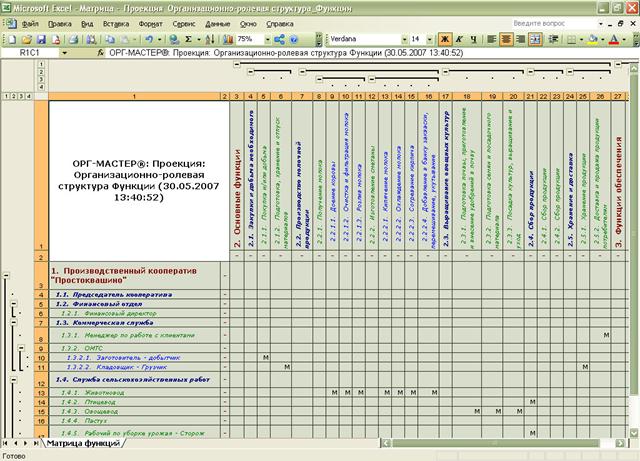Open the font size 14 dropdown
This screenshot has width=640, height=461.
pos(430,39)
